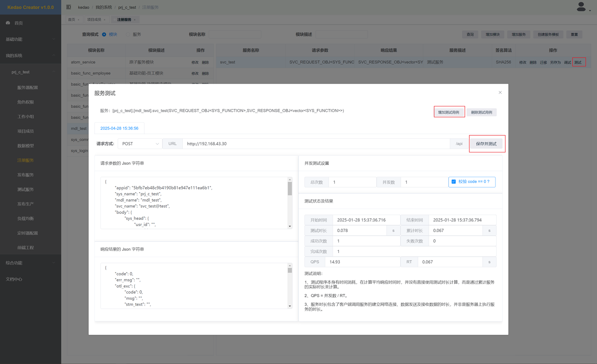The image size is (597, 364).
Task: Focus the URL input field
Action: point(316,144)
